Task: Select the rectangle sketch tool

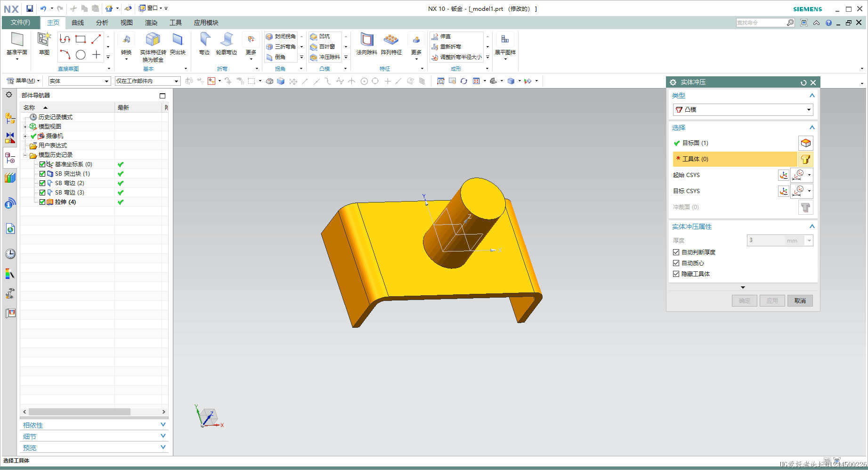Action: click(x=81, y=39)
